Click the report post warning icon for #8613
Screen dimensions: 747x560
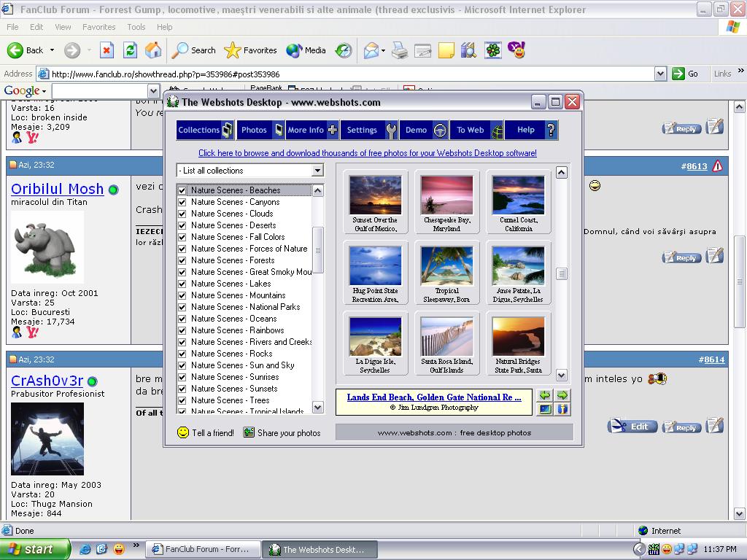click(718, 166)
